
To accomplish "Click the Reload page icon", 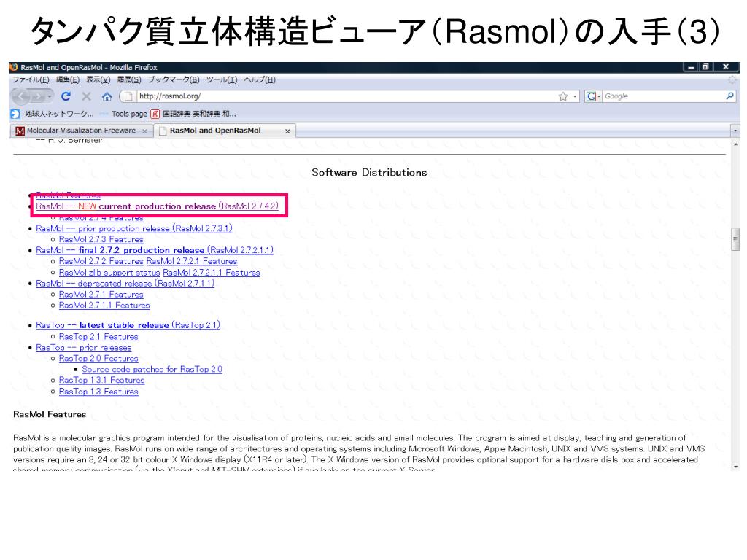I will point(66,96).
